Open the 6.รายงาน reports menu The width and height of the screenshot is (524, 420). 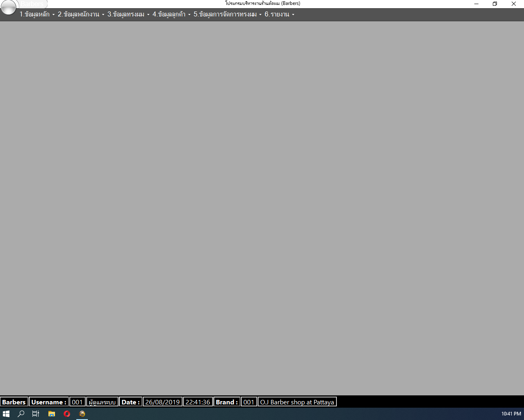pyautogui.click(x=279, y=14)
